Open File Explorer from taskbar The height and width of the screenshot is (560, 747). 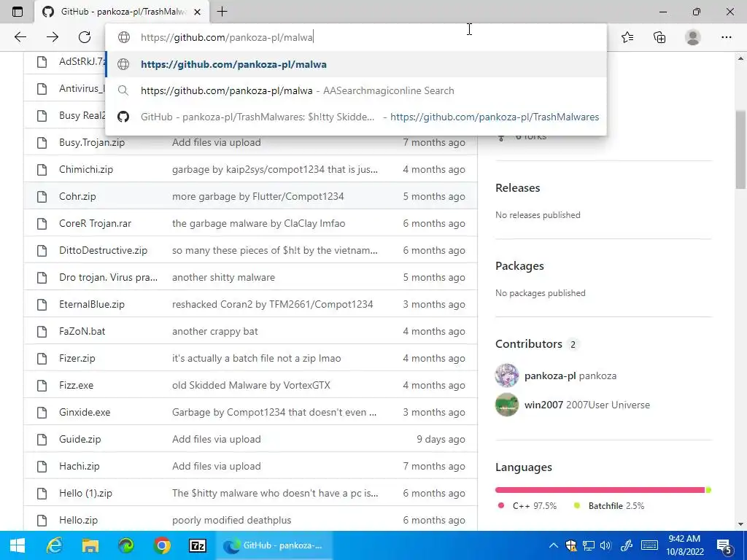tap(90, 545)
